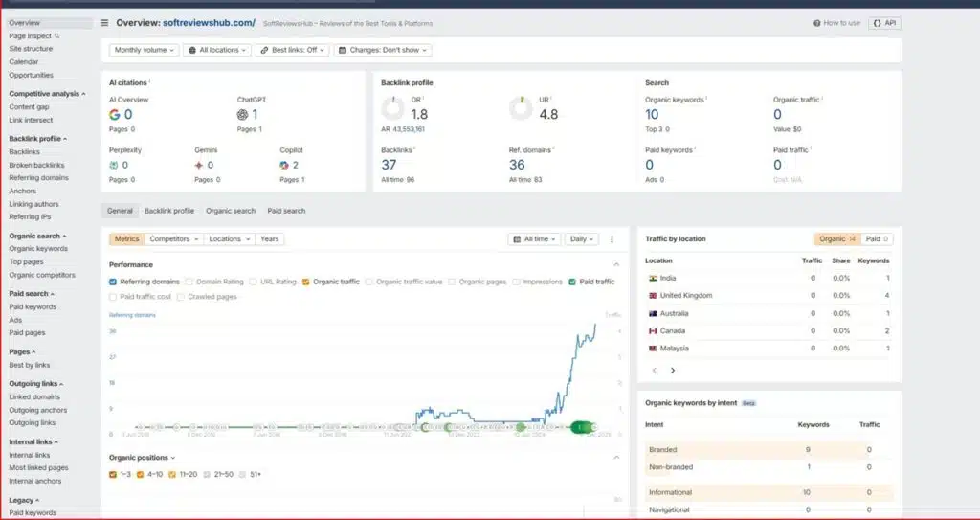Click the Australia flag icon
This screenshot has height=520, width=980.
tap(653, 313)
